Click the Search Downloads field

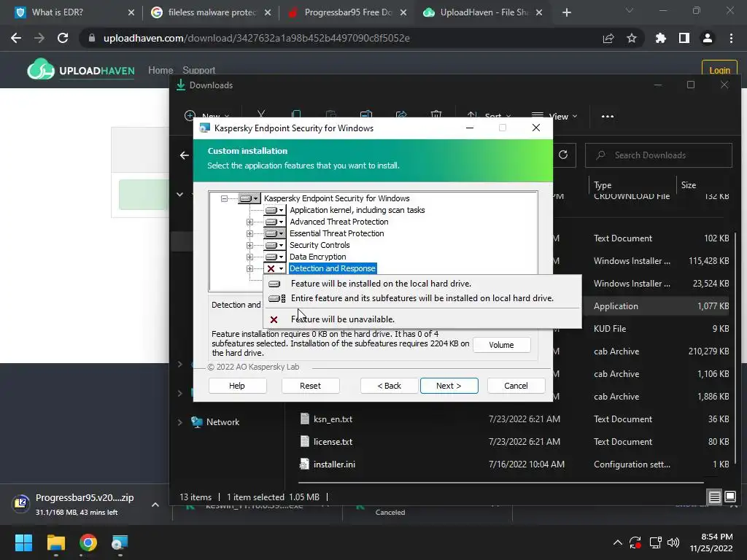click(659, 155)
